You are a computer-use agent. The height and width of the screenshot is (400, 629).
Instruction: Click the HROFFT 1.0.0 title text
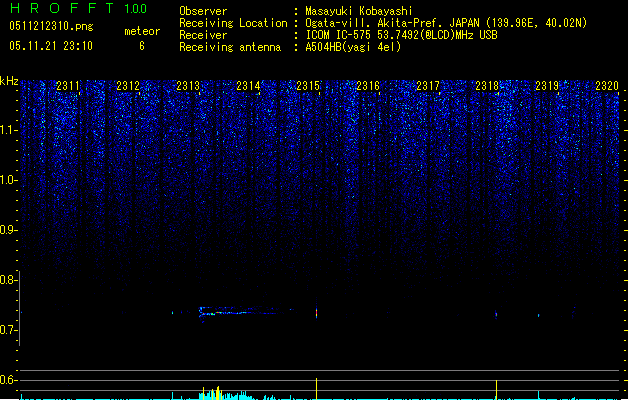pyautogui.click(x=78, y=8)
